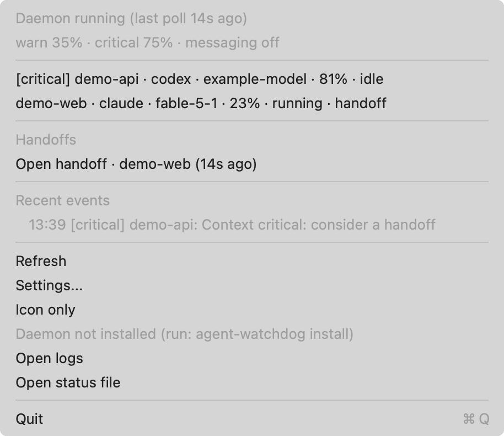Click the warn 35% critical 75% thresholds line
Screen dimensions: 504x436
(x=148, y=42)
